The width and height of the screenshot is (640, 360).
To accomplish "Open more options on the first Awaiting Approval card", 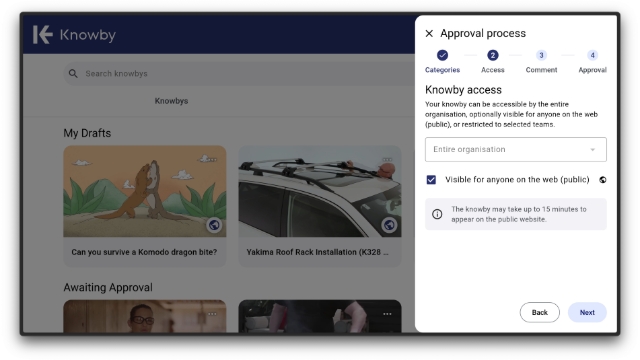I will click(x=212, y=314).
